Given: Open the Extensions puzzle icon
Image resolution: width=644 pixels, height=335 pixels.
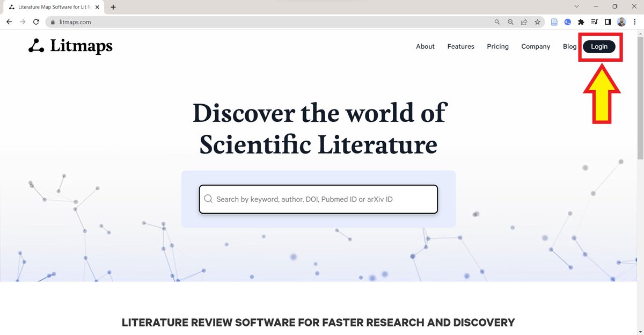Looking at the screenshot, I should 581,22.
